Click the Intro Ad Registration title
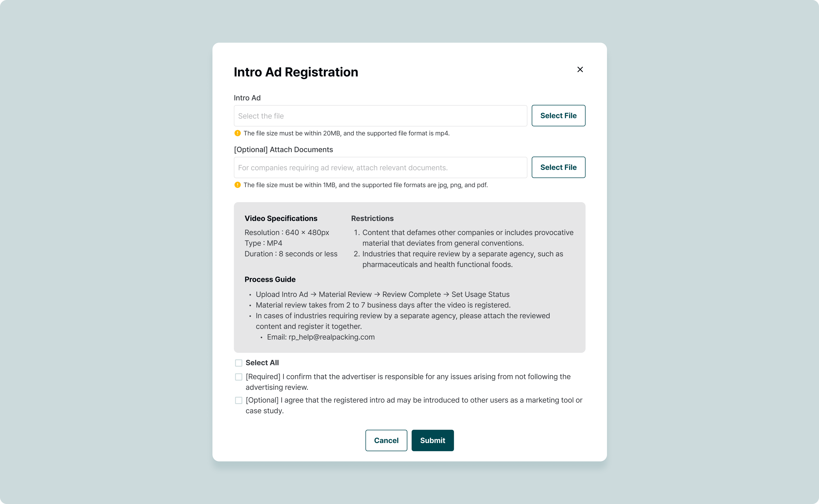The width and height of the screenshot is (819, 504). [296, 72]
